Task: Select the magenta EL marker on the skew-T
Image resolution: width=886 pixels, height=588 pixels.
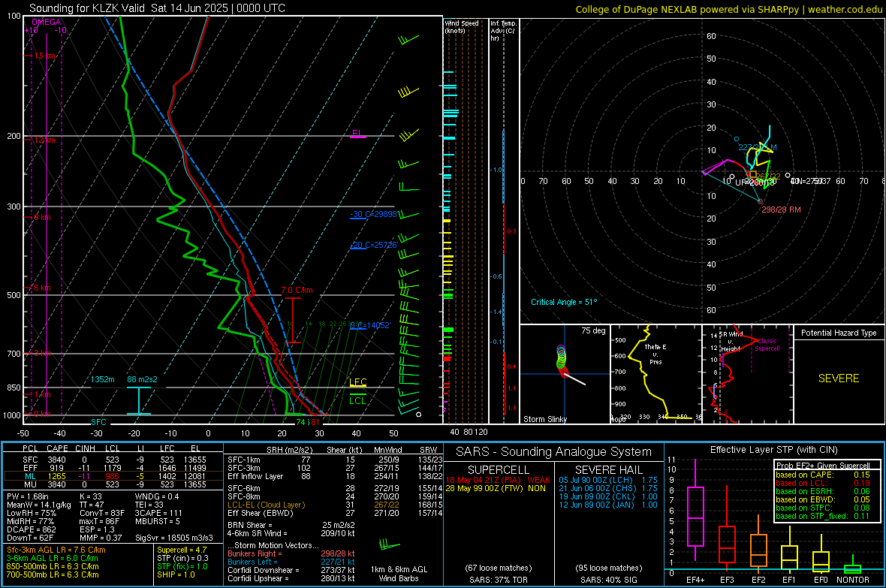Action: 357,134
